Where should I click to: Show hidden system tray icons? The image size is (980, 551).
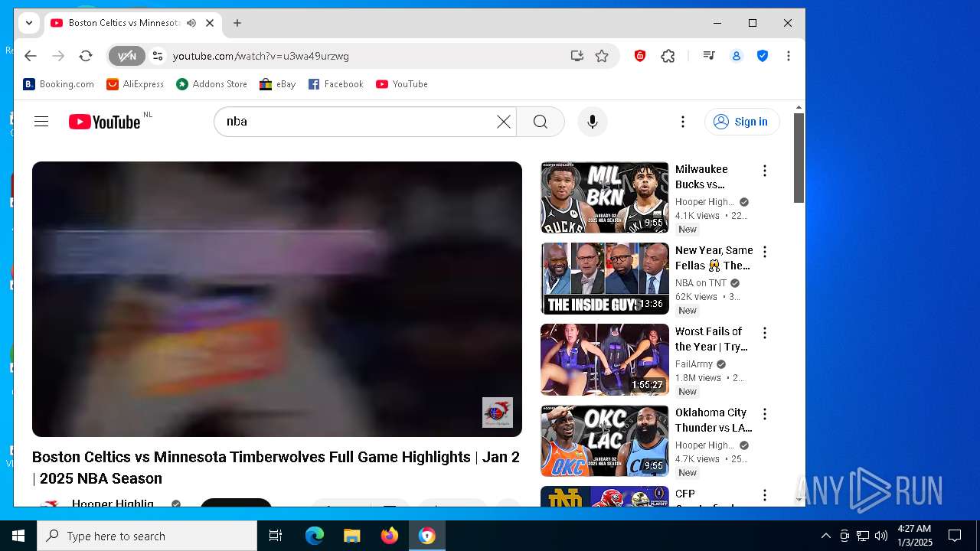click(x=825, y=536)
